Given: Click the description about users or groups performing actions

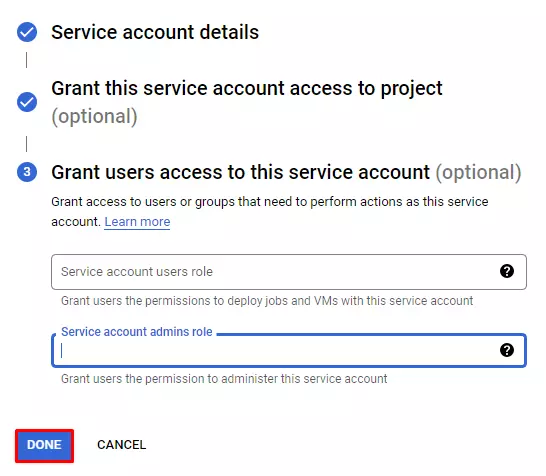Looking at the screenshot, I should pyautogui.click(x=270, y=212).
